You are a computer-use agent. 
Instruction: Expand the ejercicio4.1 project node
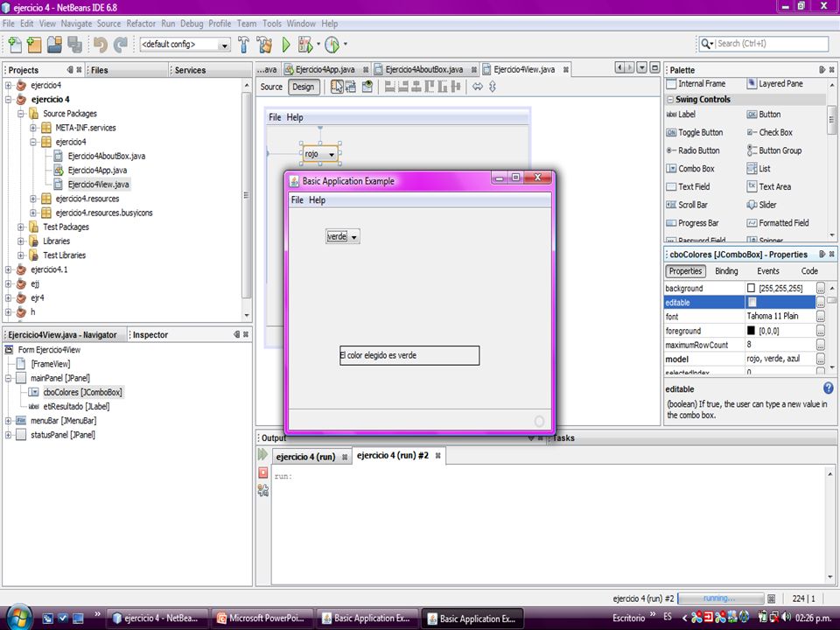tap(9, 269)
